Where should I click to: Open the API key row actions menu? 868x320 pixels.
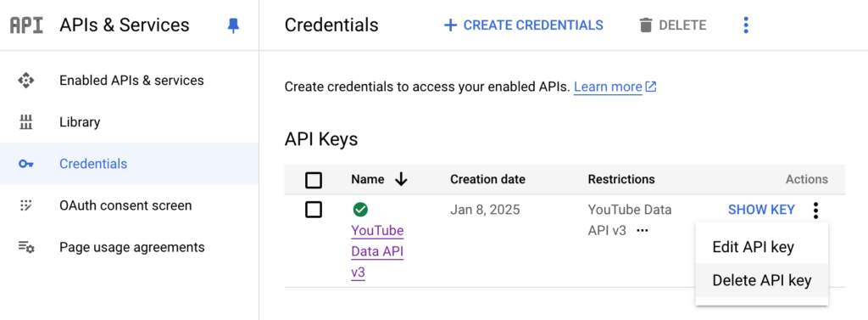click(815, 211)
